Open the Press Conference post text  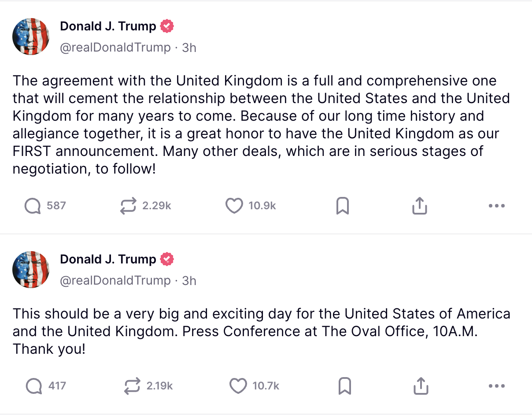point(262,332)
